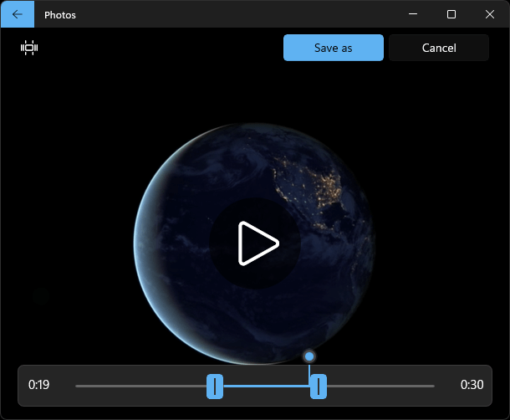Click the left trim start handle
The height and width of the screenshot is (420, 510).
coord(215,387)
